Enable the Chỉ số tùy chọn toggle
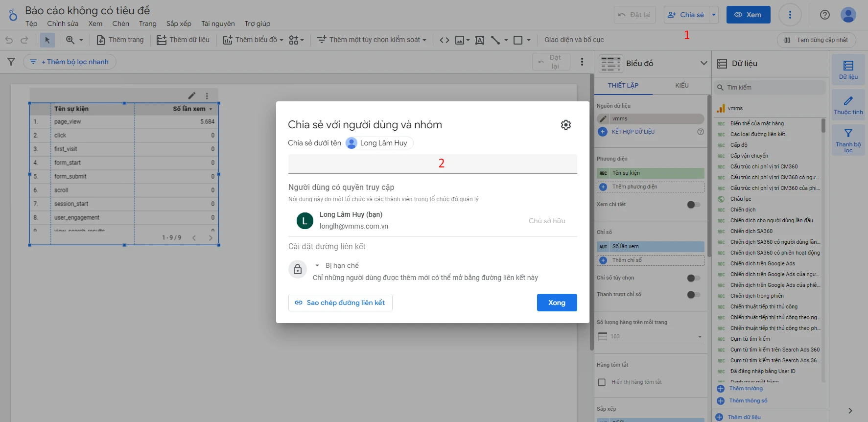This screenshot has width=868, height=422. 693,278
